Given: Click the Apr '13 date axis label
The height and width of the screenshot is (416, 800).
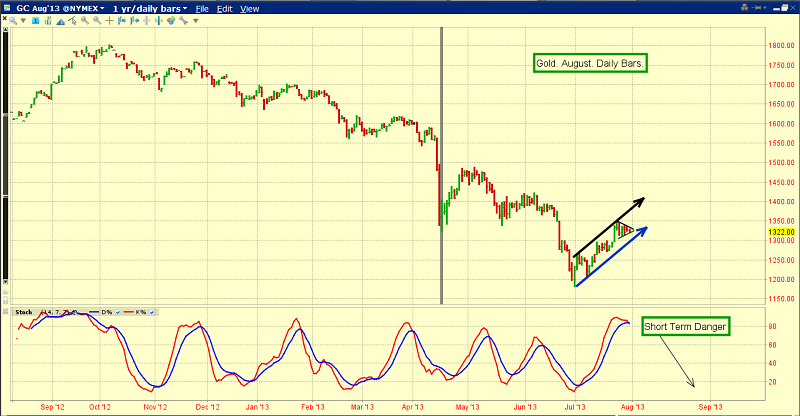Looking at the screenshot, I should (x=412, y=407).
